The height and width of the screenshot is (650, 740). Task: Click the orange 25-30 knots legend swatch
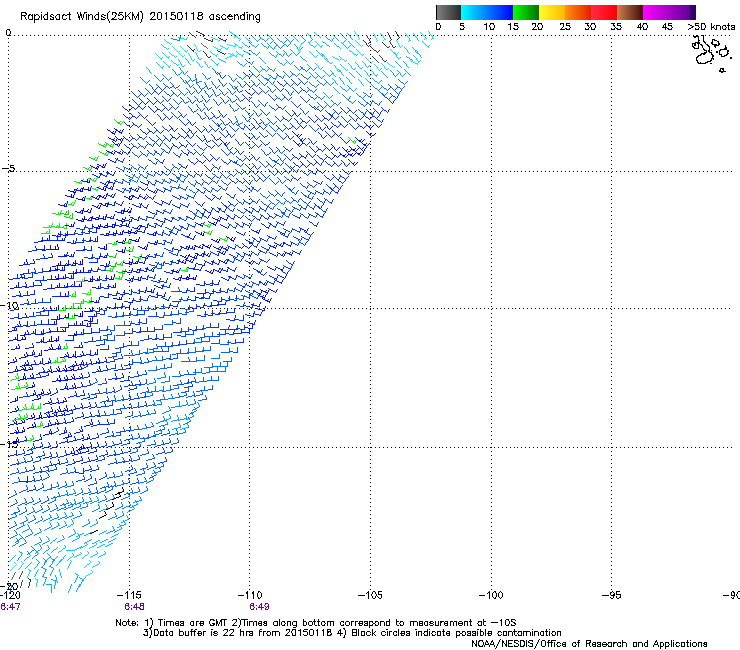[x=577, y=12]
